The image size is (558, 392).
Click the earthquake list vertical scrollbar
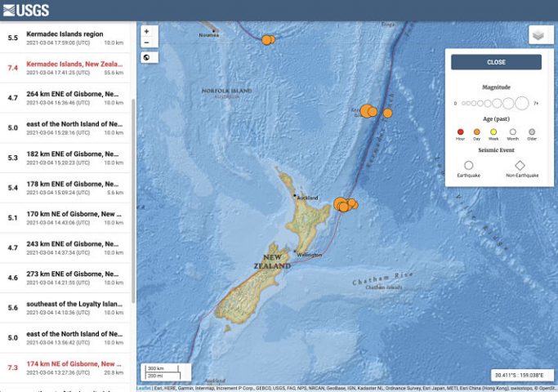tap(133, 201)
